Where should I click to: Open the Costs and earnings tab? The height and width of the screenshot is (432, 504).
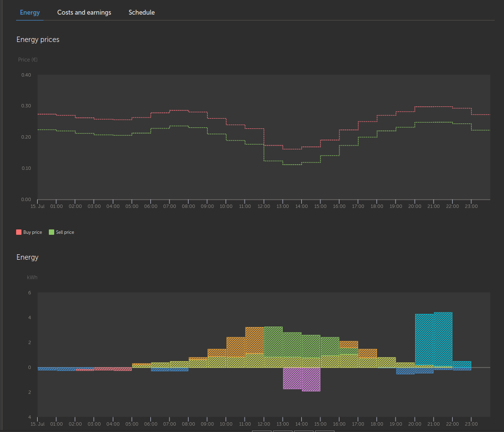[x=84, y=13]
